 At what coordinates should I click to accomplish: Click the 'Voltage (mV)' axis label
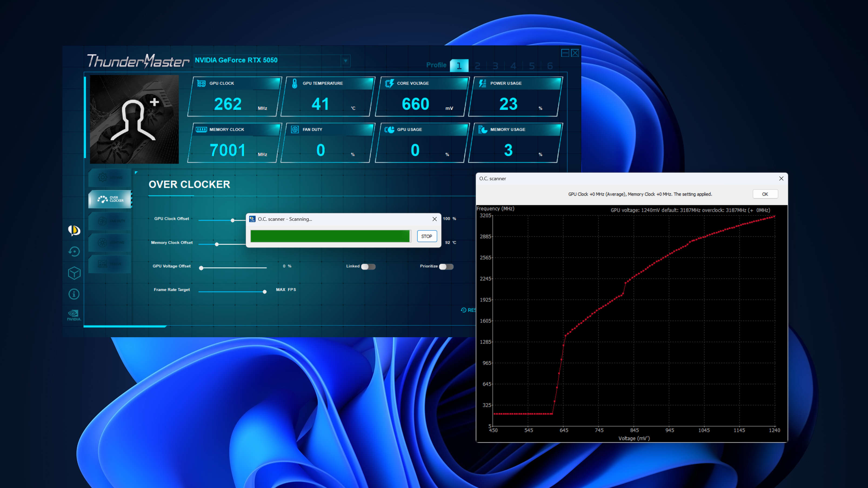coord(634,438)
